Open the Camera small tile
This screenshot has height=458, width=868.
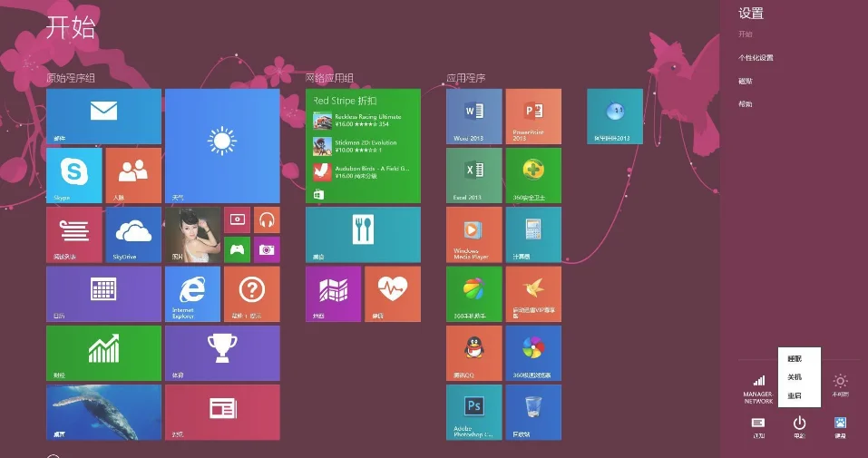point(267,249)
